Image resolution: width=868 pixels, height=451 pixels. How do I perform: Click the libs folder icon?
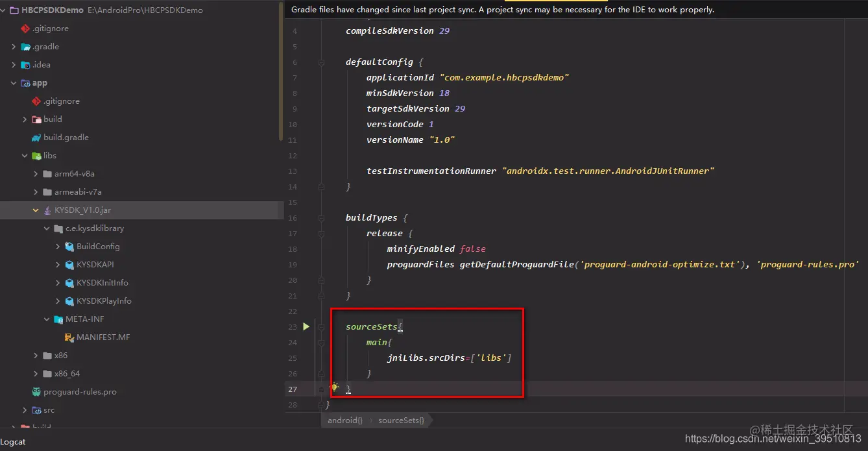[x=36, y=156]
